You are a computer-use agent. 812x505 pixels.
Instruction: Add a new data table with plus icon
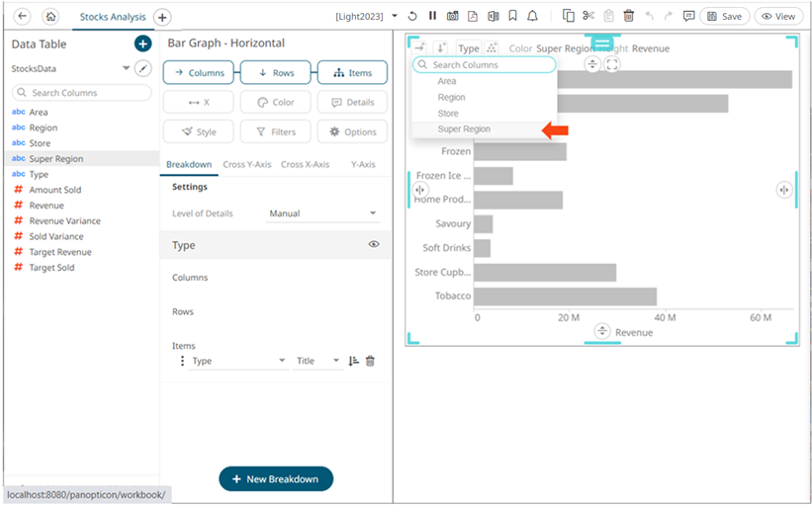(x=142, y=43)
